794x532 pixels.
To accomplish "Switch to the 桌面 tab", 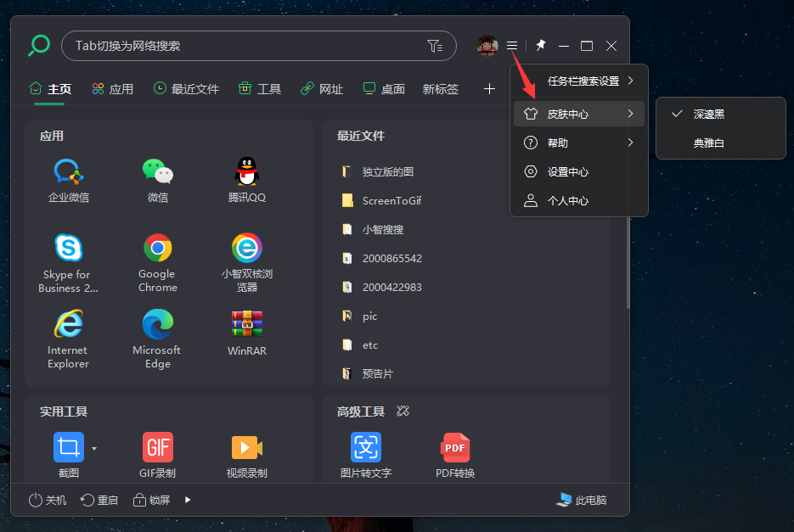I will (x=384, y=89).
